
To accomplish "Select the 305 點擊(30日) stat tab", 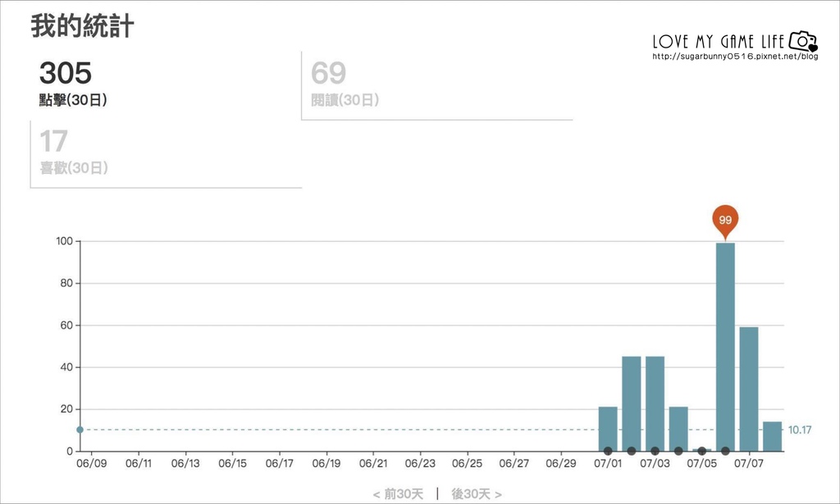I will [x=166, y=85].
